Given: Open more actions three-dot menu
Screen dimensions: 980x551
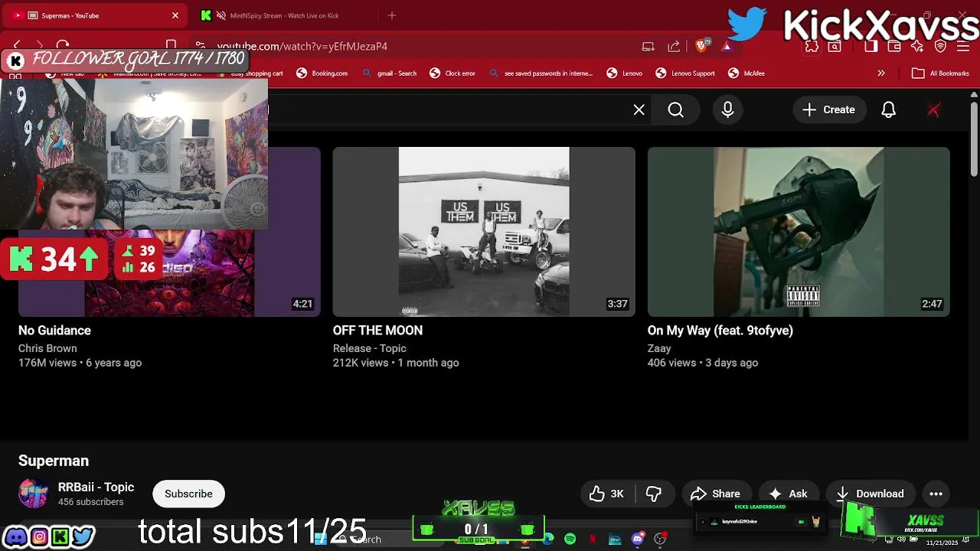Looking at the screenshot, I should (x=936, y=494).
